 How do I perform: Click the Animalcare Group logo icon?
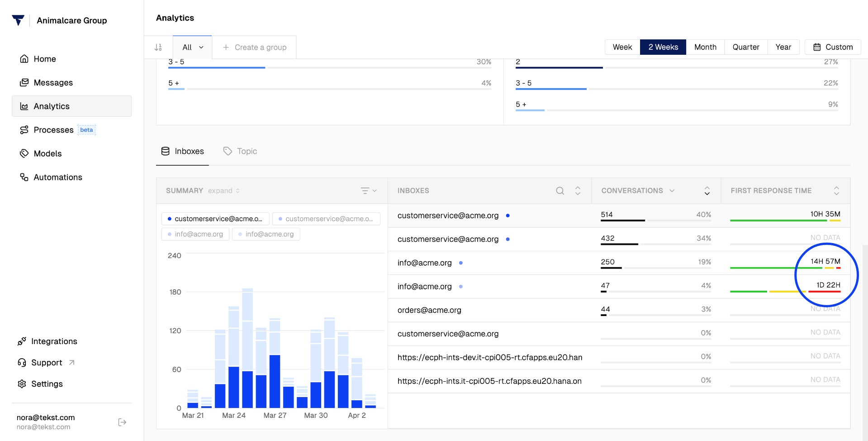(18, 20)
